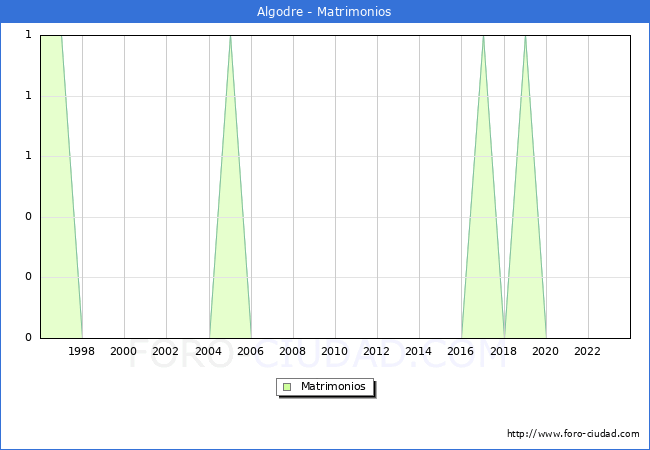Click the 2018 x-axis label
650x450 pixels.
point(504,351)
